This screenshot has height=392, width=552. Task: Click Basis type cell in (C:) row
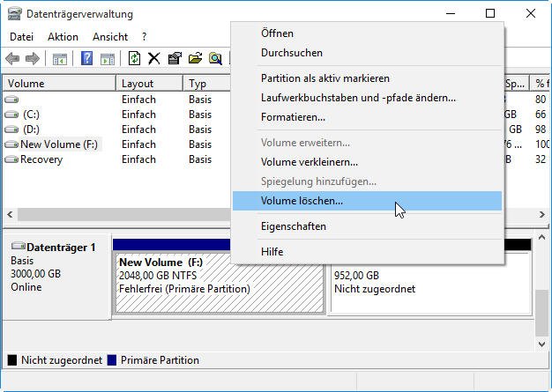pyautogui.click(x=200, y=115)
